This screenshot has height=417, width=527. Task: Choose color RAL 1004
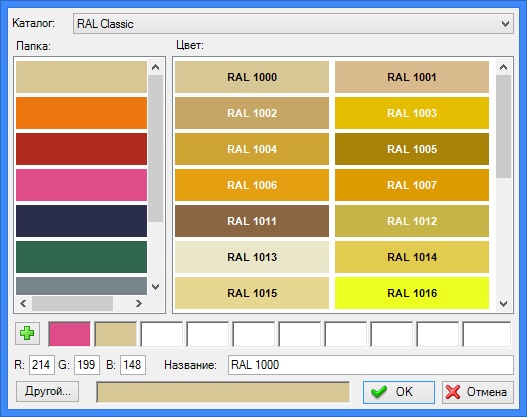[252, 149]
